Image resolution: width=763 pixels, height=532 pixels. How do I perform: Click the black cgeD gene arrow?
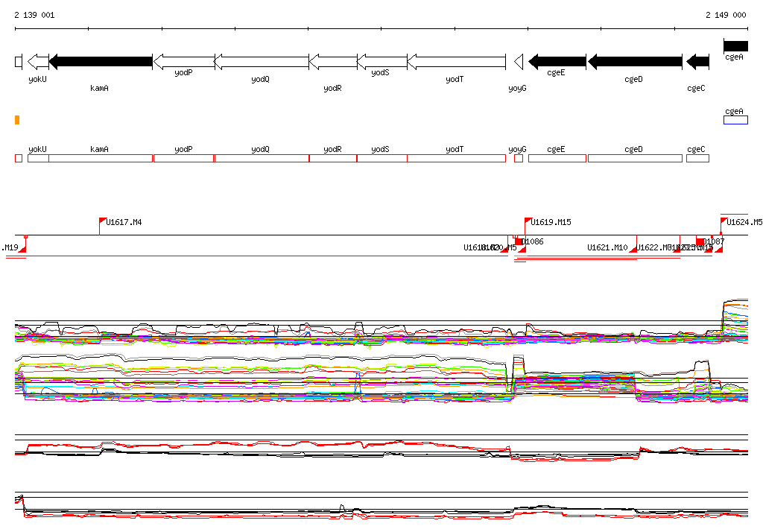point(634,61)
